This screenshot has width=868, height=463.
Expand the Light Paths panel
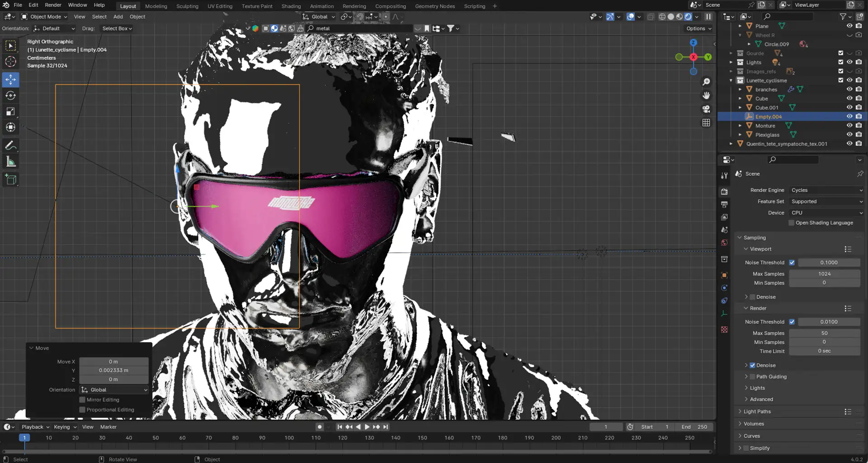(x=757, y=412)
